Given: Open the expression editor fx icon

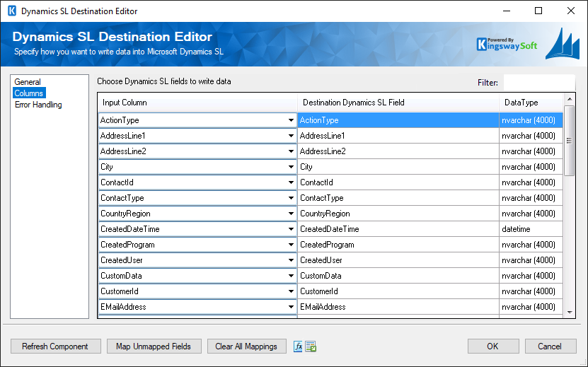Looking at the screenshot, I should 298,346.
